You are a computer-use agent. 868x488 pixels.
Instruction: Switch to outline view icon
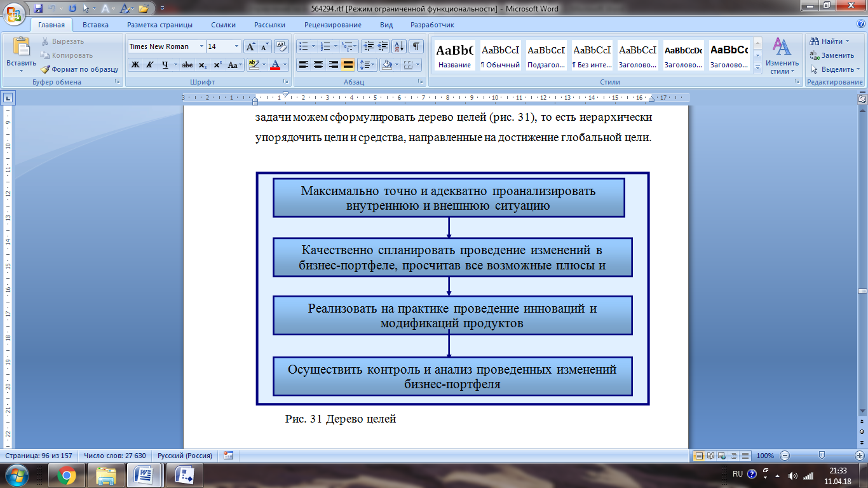tap(733, 456)
